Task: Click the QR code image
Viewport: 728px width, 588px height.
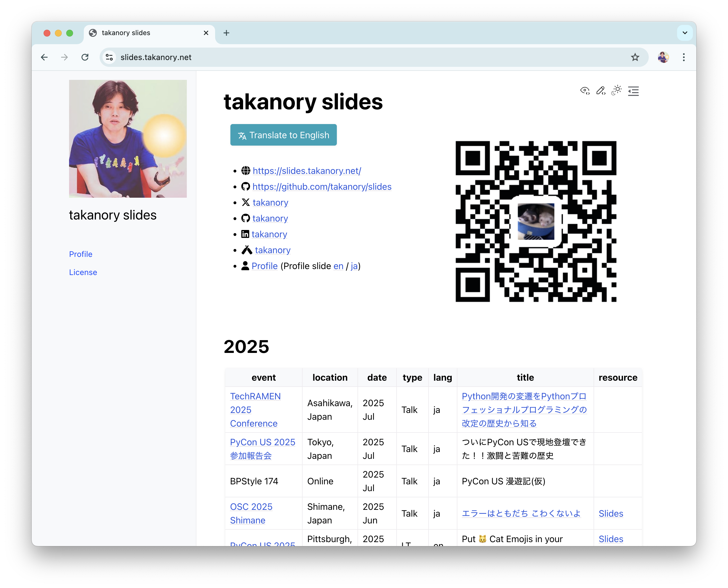Action: [x=536, y=221]
